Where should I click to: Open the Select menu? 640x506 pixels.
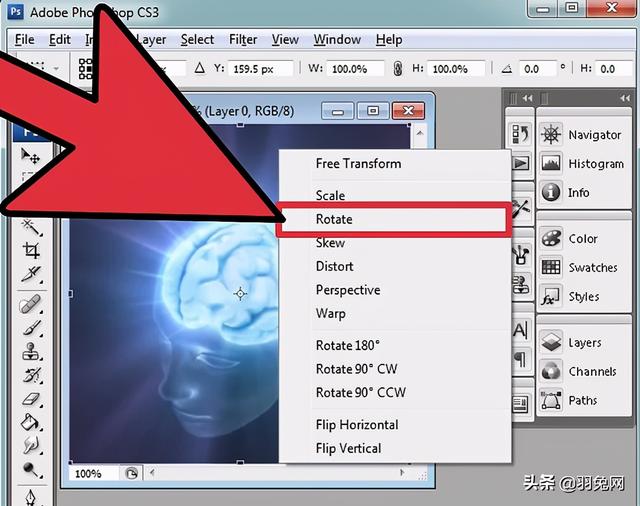(x=197, y=40)
